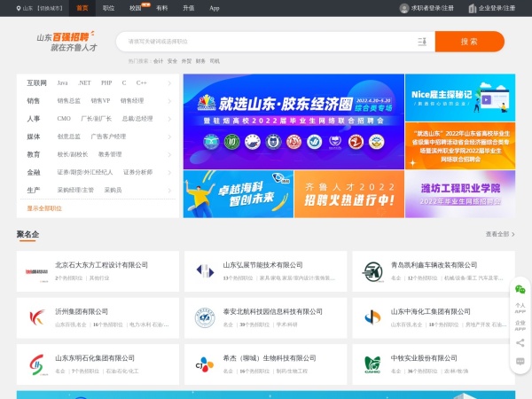Screen dimensions: 532x399
Task: Click the WeChat icon in right sidebar
Action: point(520,289)
